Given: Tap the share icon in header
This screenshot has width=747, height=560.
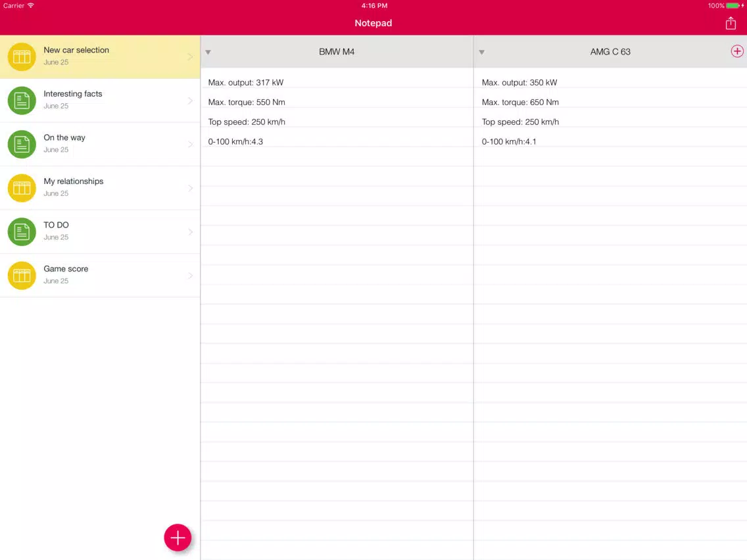Looking at the screenshot, I should 731,23.
